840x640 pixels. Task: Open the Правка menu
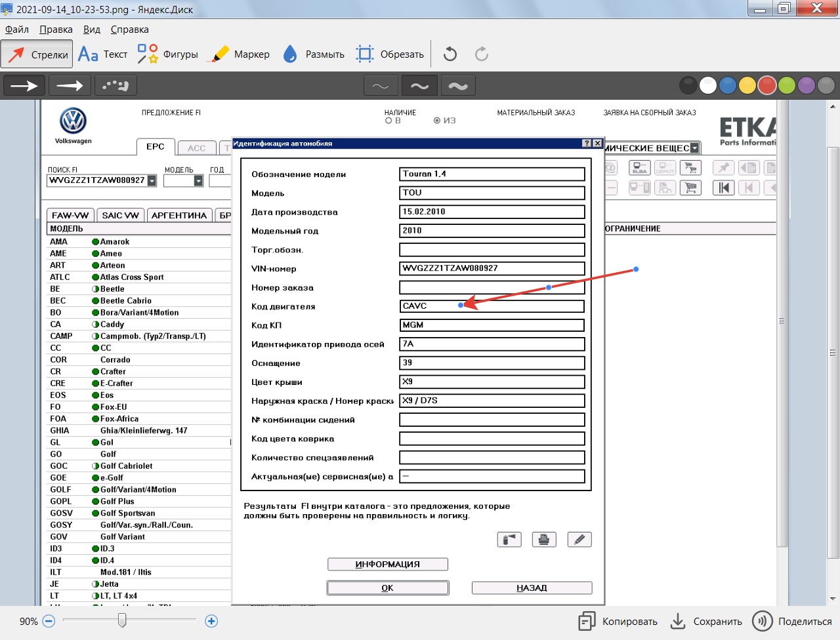pos(56,30)
